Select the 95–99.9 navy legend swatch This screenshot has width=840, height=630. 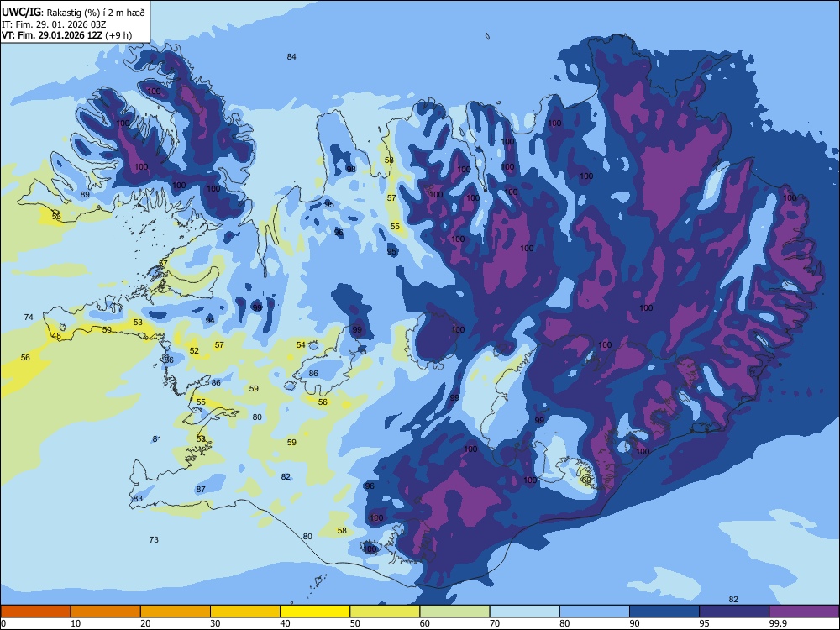point(734,612)
